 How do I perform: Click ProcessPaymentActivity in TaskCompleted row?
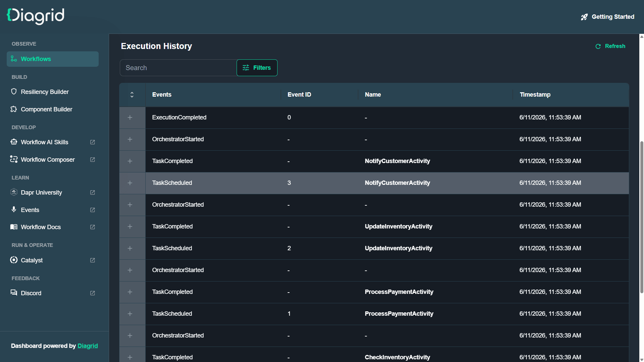(399, 292)
